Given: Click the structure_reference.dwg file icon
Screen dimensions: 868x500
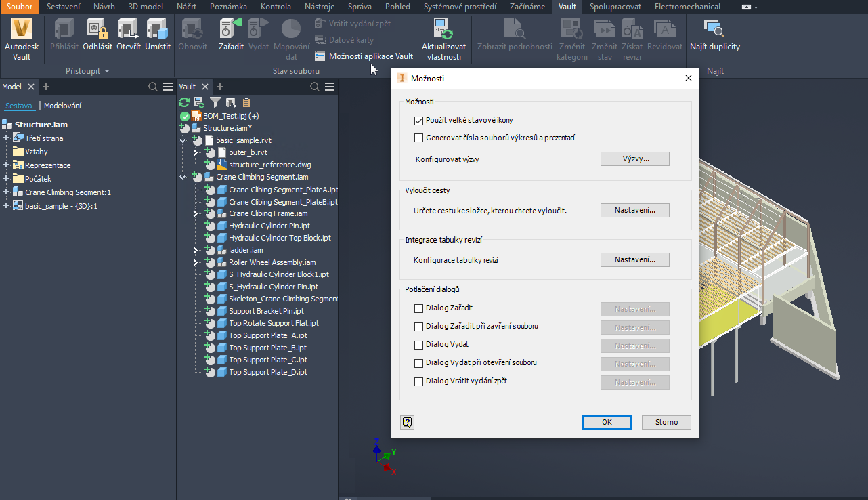Looking at the screenshot, I should point(222,165).
